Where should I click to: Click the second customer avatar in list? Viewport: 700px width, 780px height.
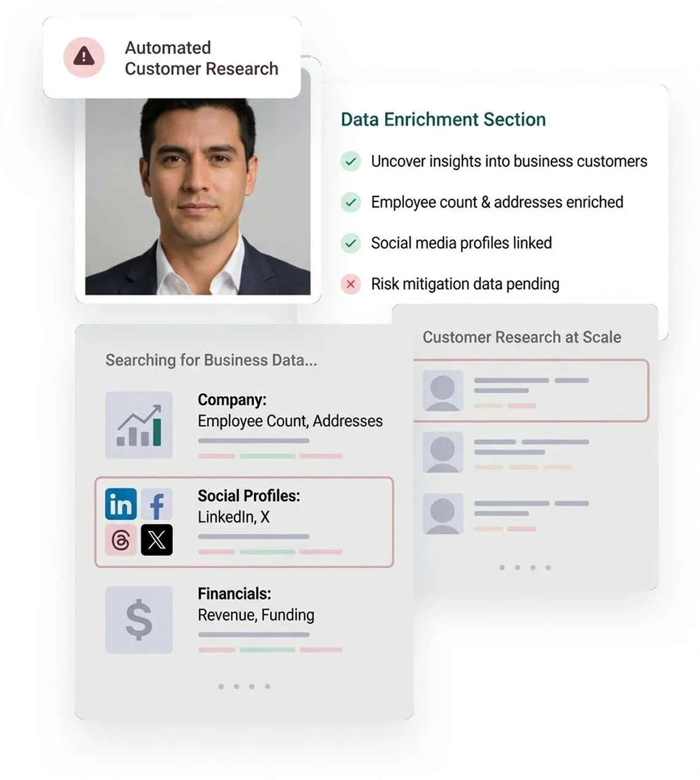[x=443, y=452]
